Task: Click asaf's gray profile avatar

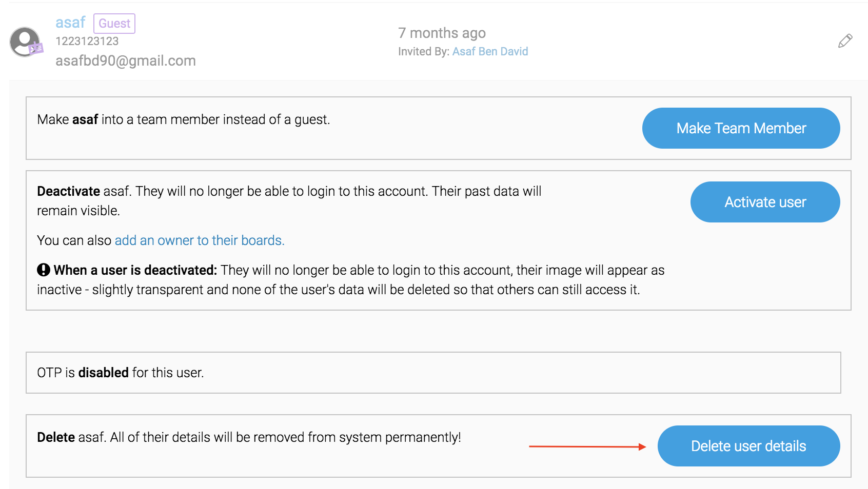Action: (x=25, y=42)
